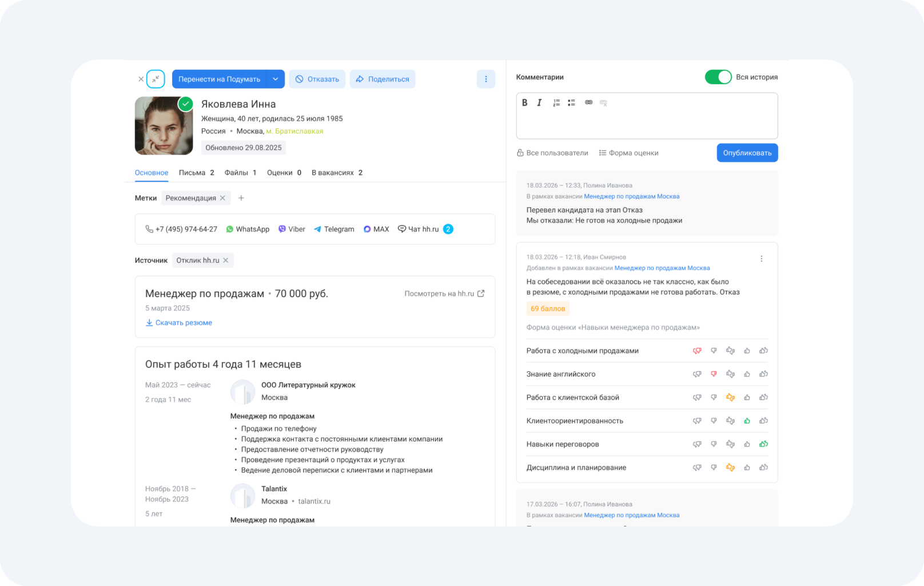Click the talantix.ru company site

(314, 501)
